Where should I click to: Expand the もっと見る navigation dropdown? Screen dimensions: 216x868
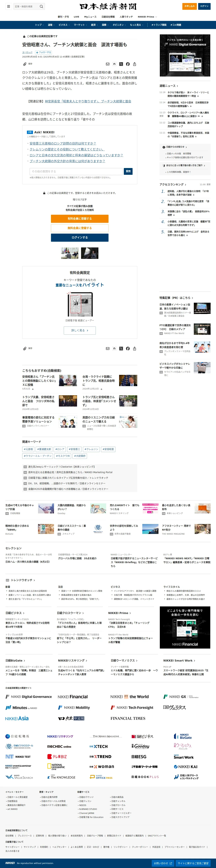137,25
